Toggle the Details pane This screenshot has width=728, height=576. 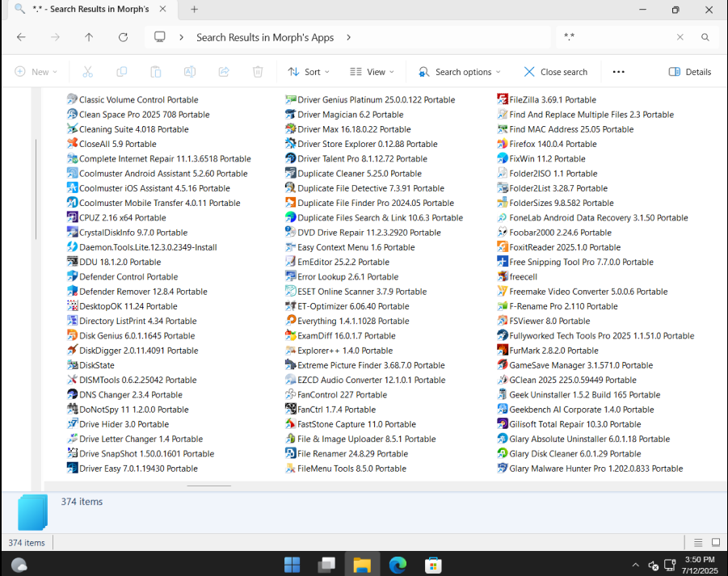pyautogui.click(x=689, y=71)
